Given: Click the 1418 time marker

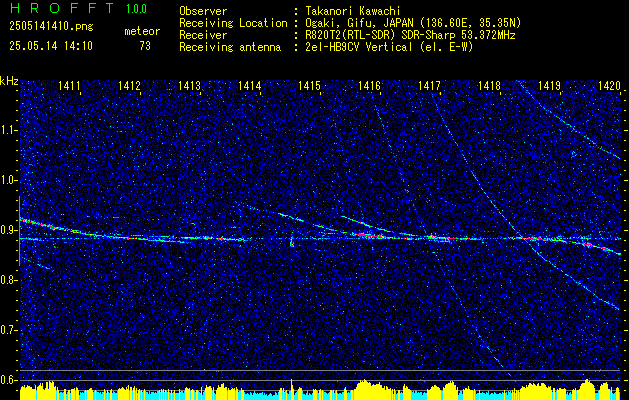Looking at the screenshot, I should (x=489, y=85).
